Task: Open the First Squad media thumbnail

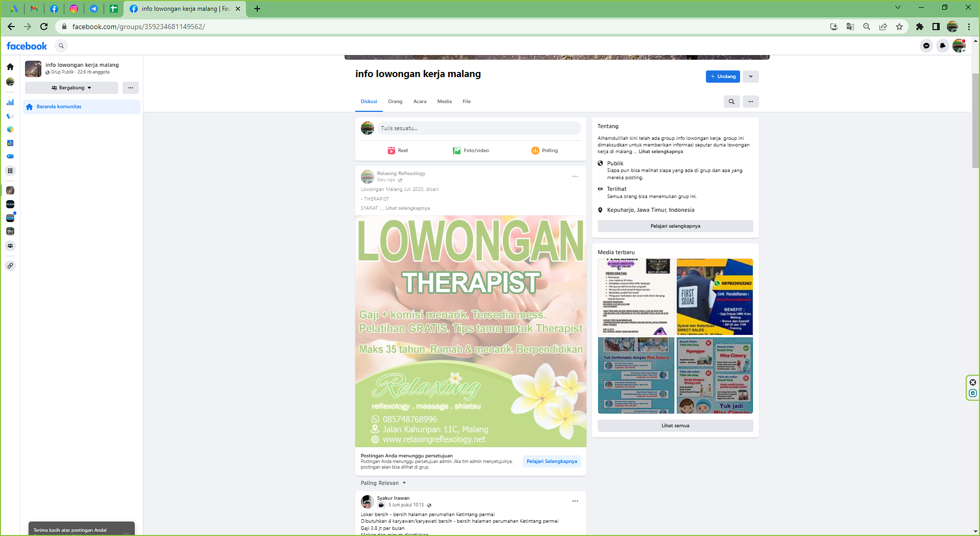Action: coord(715,297)
